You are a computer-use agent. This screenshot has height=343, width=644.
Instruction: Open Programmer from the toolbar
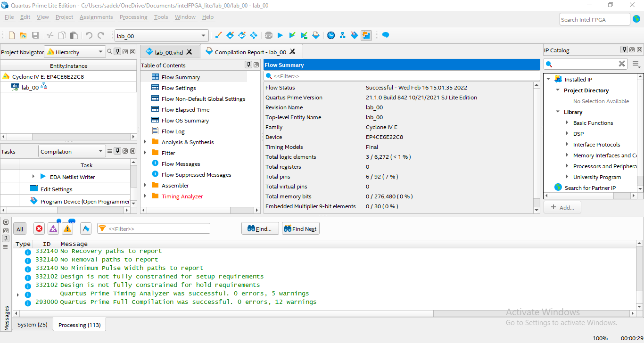point(354,35)
